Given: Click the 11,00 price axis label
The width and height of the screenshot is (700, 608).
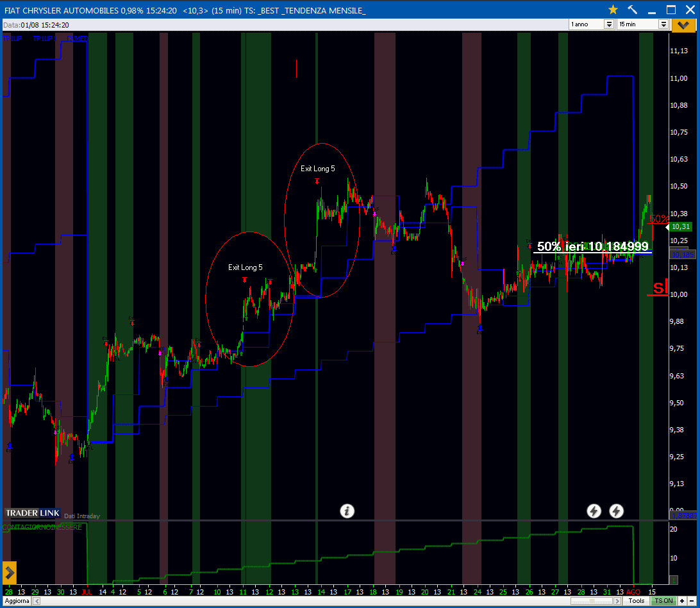Looking at the screenshot, I should click(x=679, y=78).
